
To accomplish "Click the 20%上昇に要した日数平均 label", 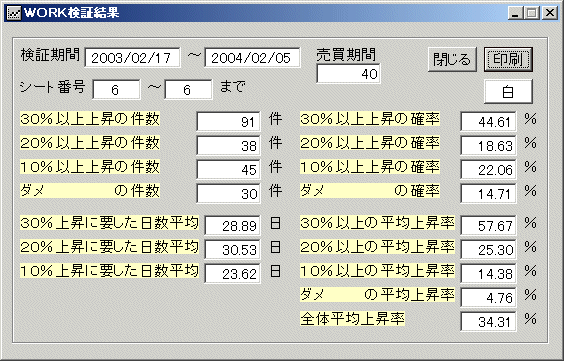I will [109, 247].
